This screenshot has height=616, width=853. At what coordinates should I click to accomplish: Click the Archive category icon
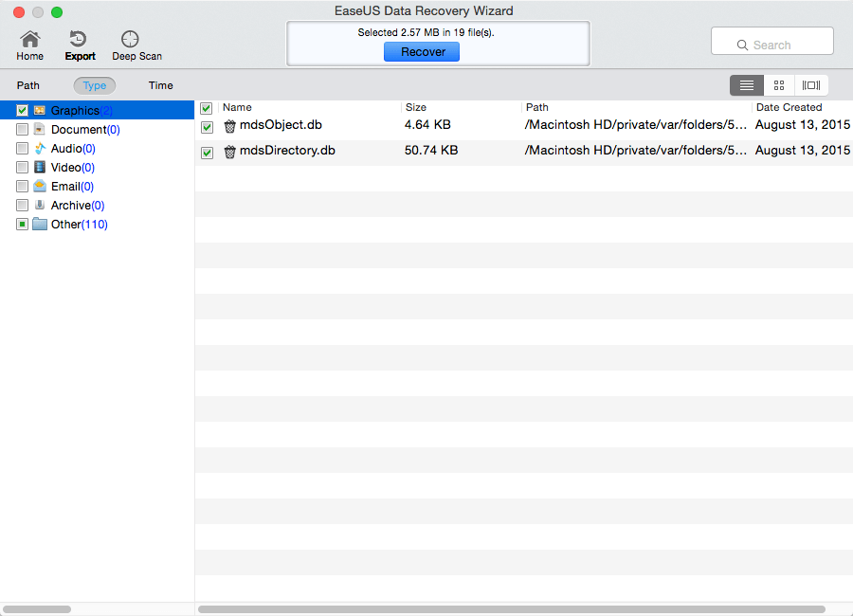[x=40, y=205]
